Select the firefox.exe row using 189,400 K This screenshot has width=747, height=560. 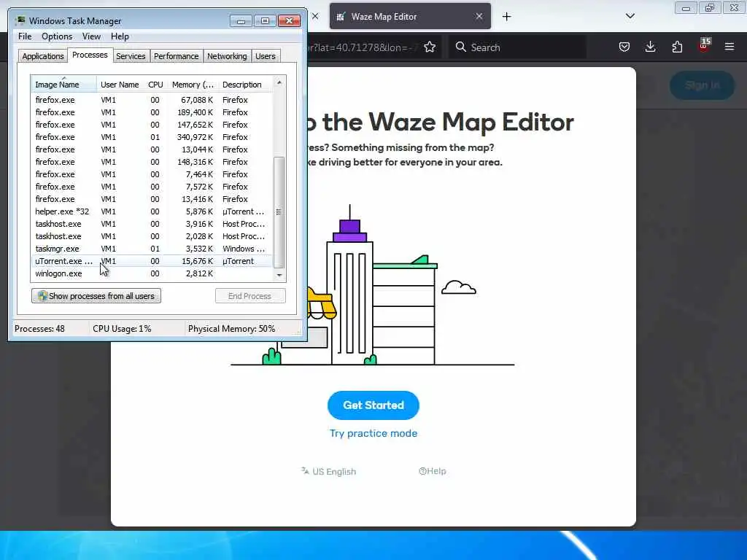152,112
